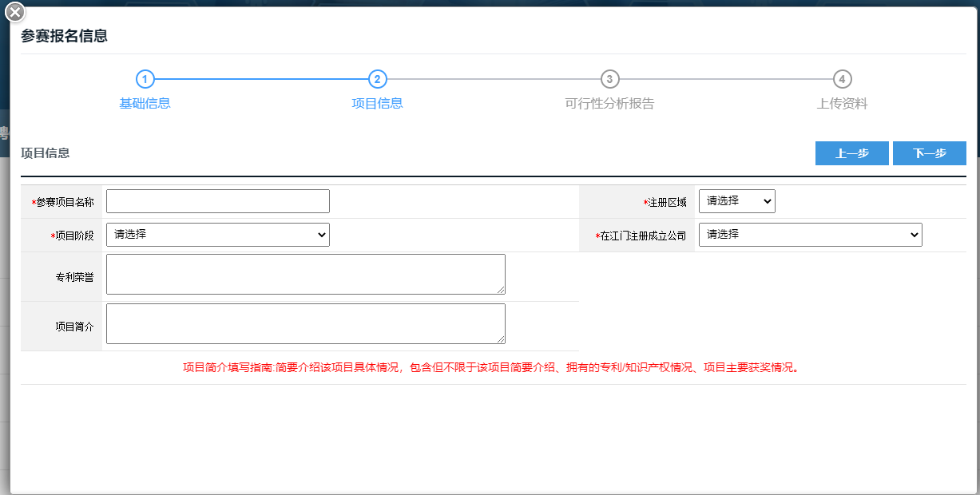The width and height of the screenshot is (980, 495).
Task: Open the 注册区域 dropdown
Action: pyautogui.click(x=736, y=201)
